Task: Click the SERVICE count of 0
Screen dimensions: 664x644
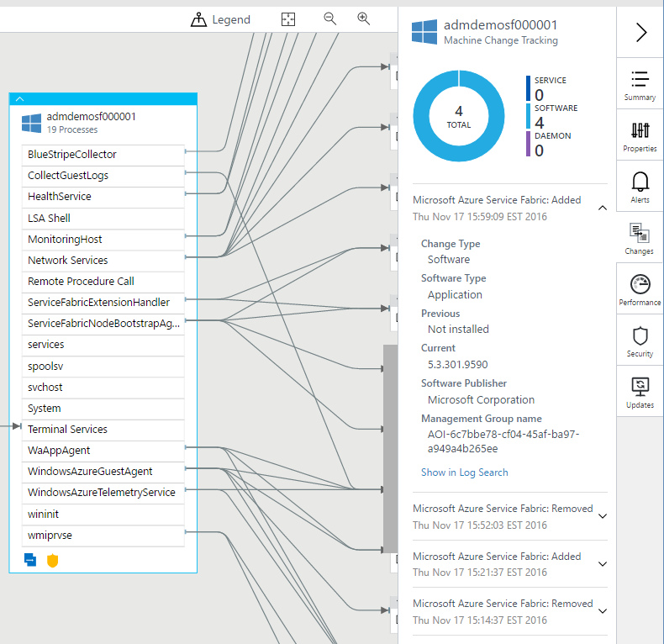Action: pyautogui.click(x=539, y=95)
